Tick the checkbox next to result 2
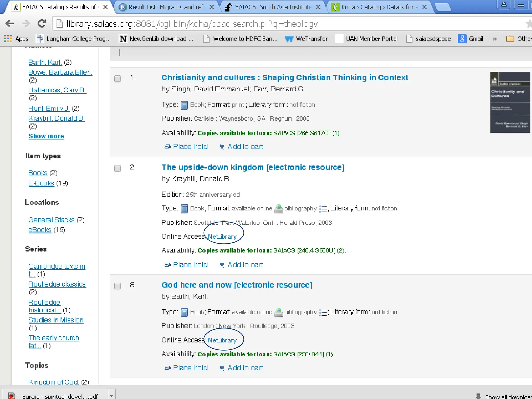532x399 pixels. coord(117,168)
